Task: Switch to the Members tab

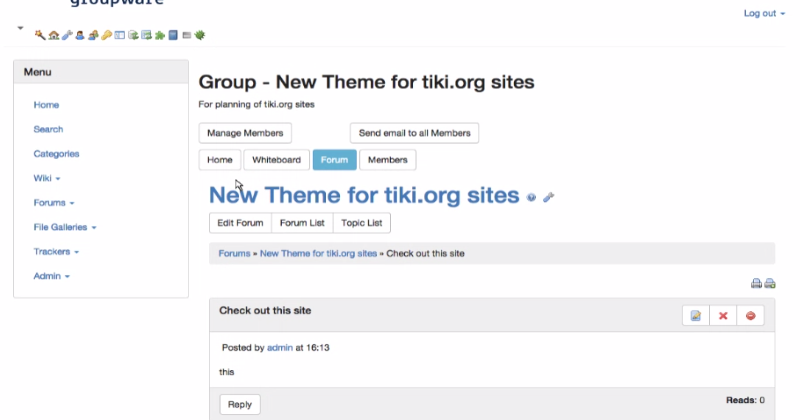Action: click(x=388, y=160)
